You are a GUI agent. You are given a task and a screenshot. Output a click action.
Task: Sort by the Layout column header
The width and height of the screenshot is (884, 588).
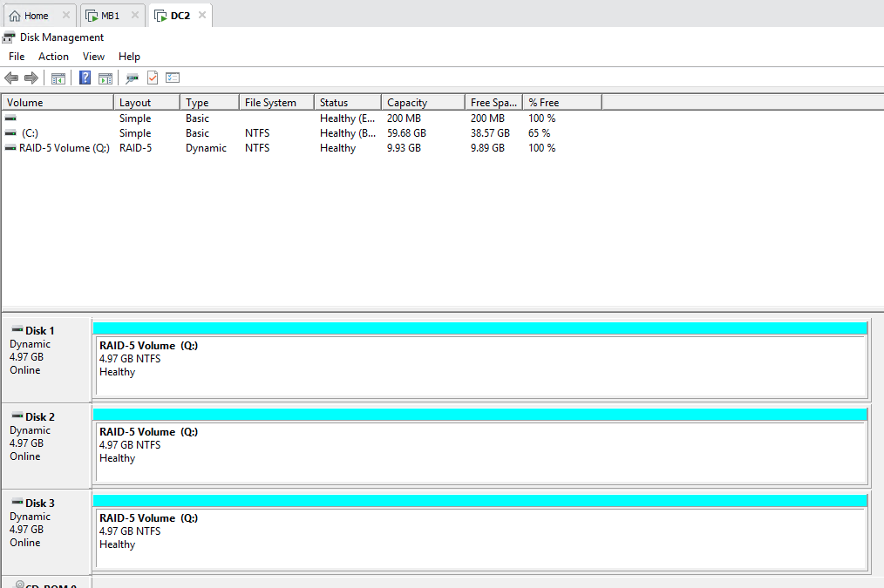click(x=146, y=103)
